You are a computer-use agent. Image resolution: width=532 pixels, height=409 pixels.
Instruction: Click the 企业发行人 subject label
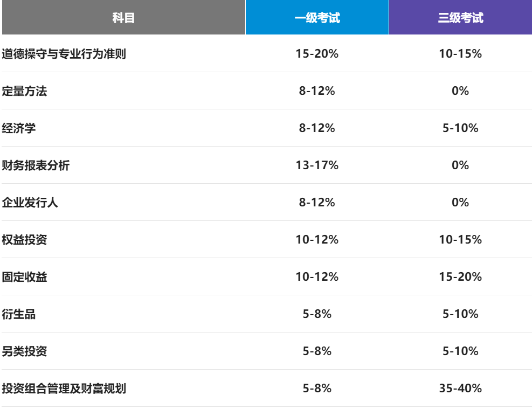(30, 203)
